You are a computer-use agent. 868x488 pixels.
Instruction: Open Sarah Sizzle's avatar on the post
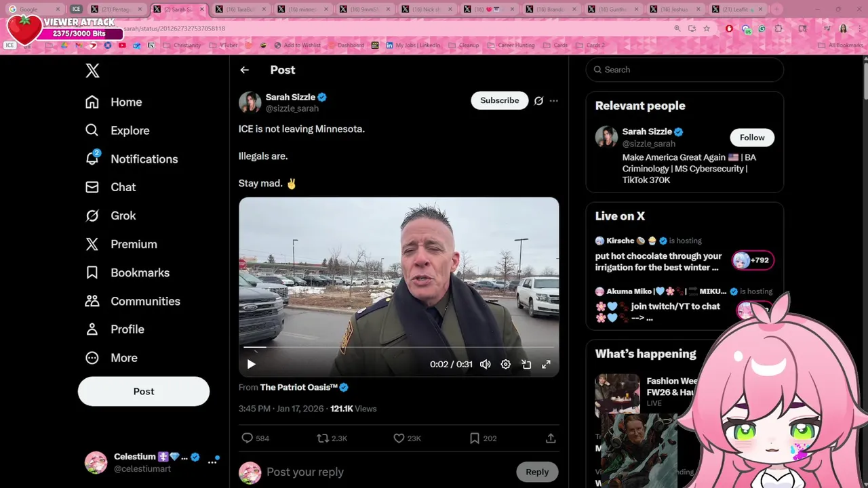tap(250, 102)
